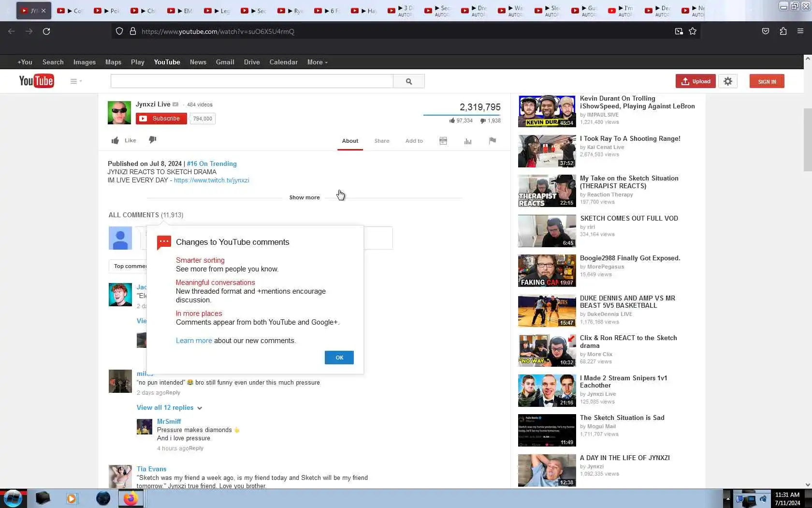
Task: Expand View all 12 replies
Action: pyautogui.click(x=169, y=408)
